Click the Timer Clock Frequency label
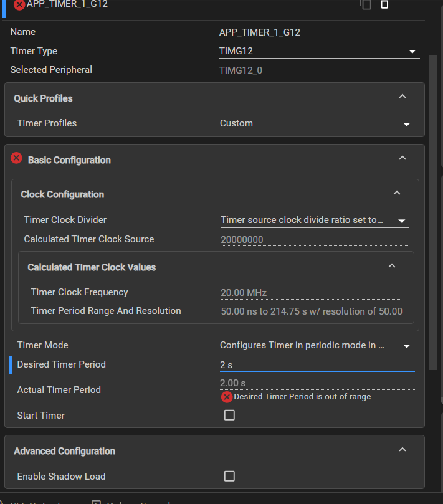 click(79, 292)
